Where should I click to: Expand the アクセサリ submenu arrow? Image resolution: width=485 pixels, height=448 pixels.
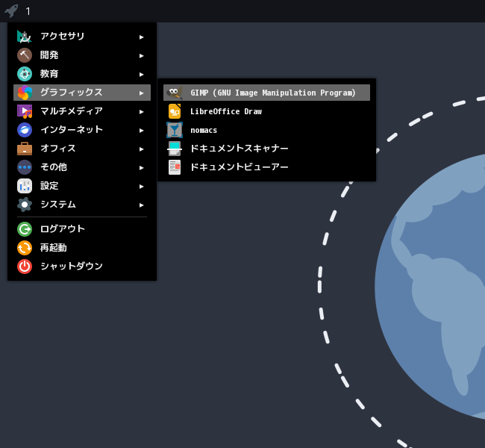tap(141, 37)
